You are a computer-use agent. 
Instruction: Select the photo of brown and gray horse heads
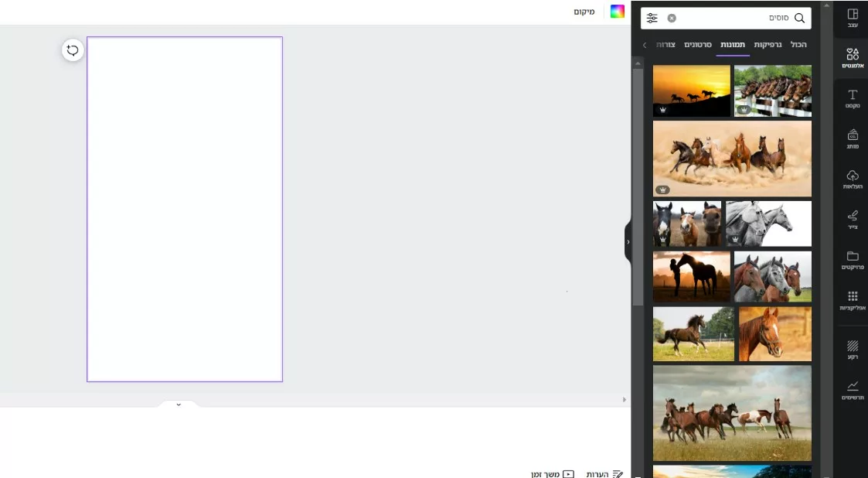click(x=773, y=277)
